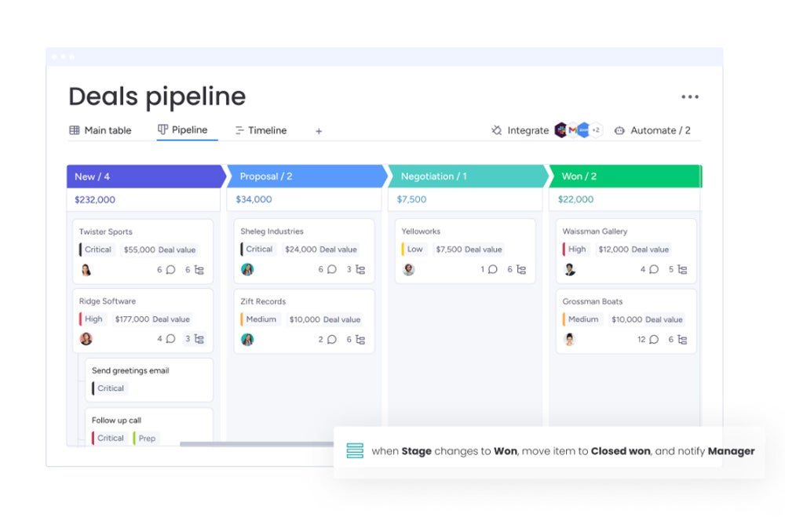Viewport: 785px width, 532px height.
Task: Click the Integrate plug icon
Action: [x=496, y=130]
